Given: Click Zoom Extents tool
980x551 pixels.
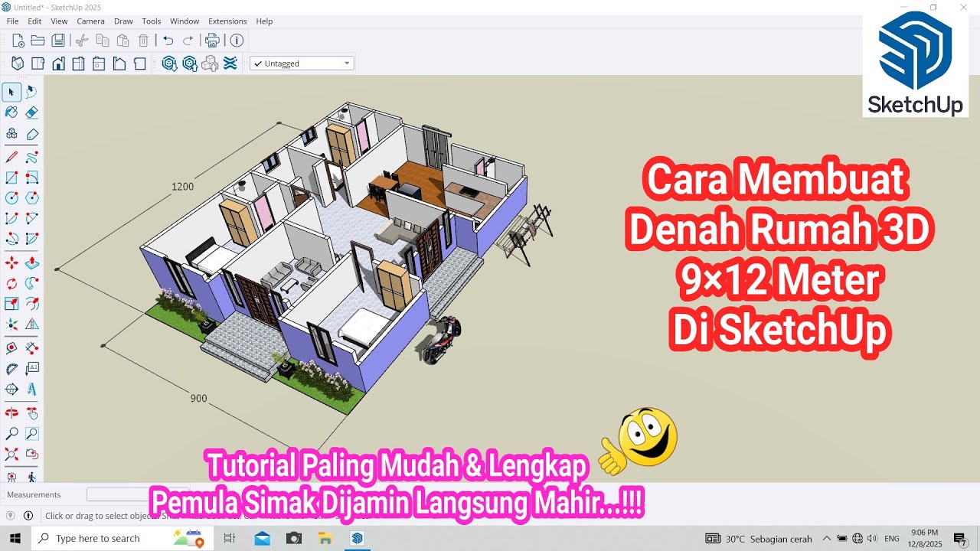Looking at the screenshot, I should [11, 454].
